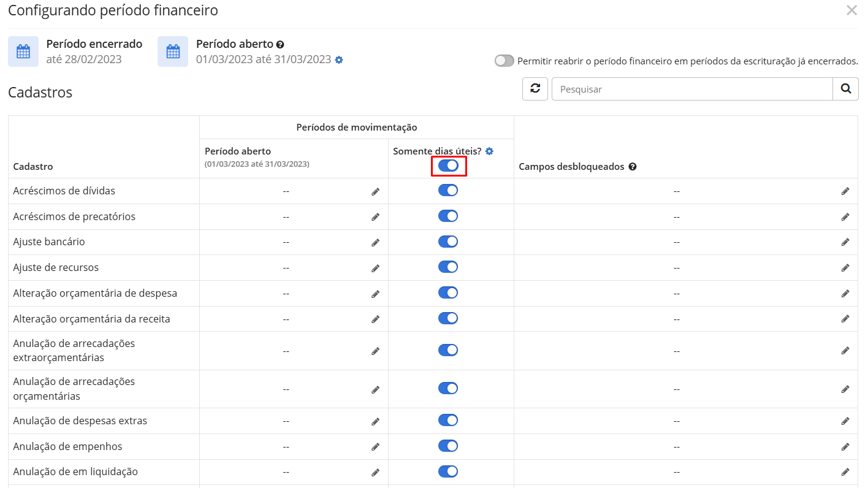Click the Pesquisar search input field
The height and width of the screenshot is (488, 868).
click(692, 89)
